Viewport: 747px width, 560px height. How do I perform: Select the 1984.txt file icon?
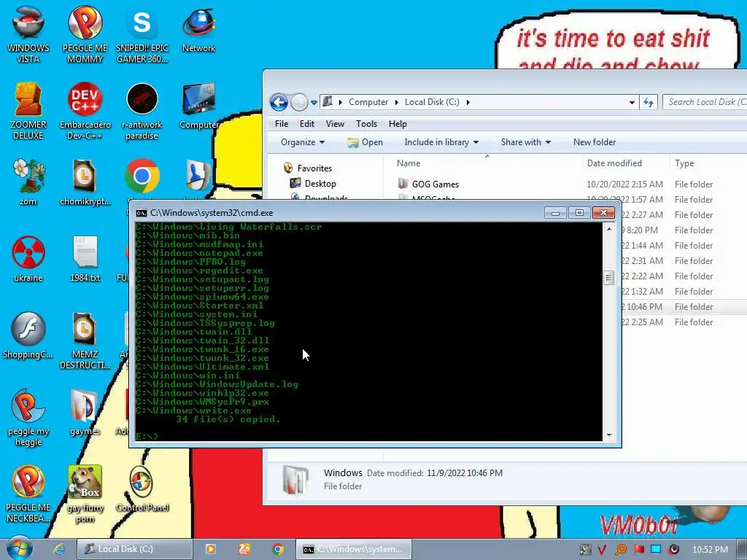click(x=85, y=259)
